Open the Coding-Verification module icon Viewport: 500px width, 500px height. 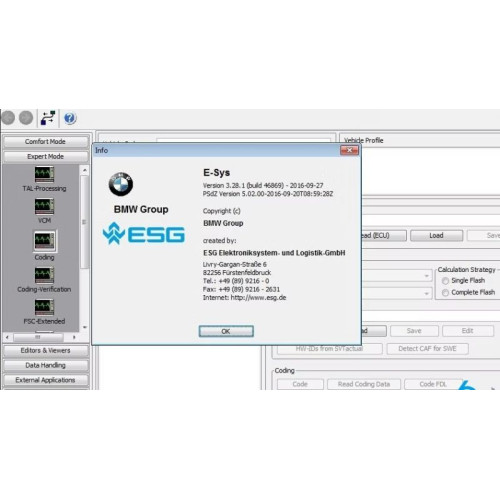pos(44,275)
